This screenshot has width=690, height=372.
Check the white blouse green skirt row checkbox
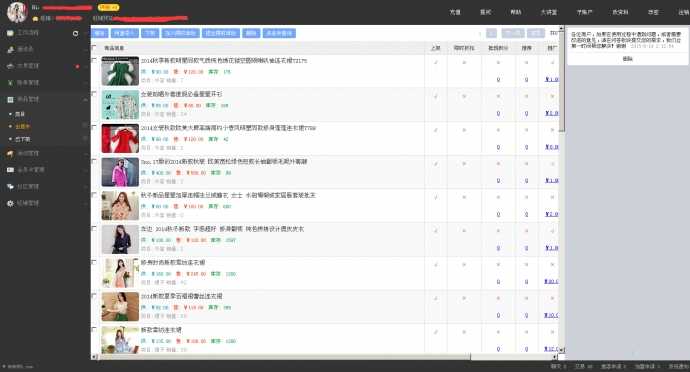click(94, 295)
